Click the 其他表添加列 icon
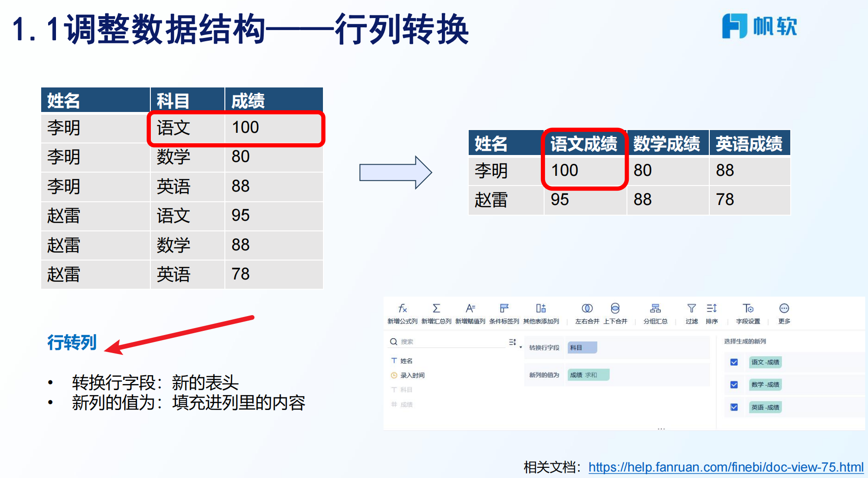Screen dimensions: 868x478 coord(541,308)
